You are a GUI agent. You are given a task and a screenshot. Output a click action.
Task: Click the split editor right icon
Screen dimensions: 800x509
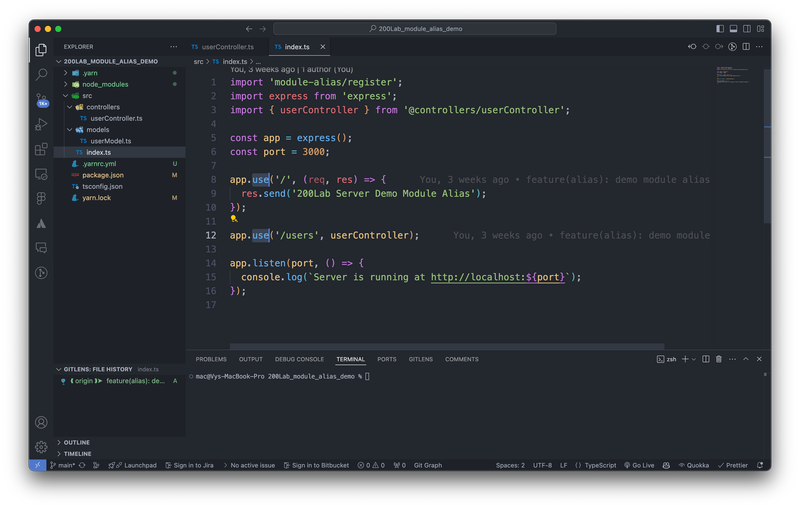746,46
